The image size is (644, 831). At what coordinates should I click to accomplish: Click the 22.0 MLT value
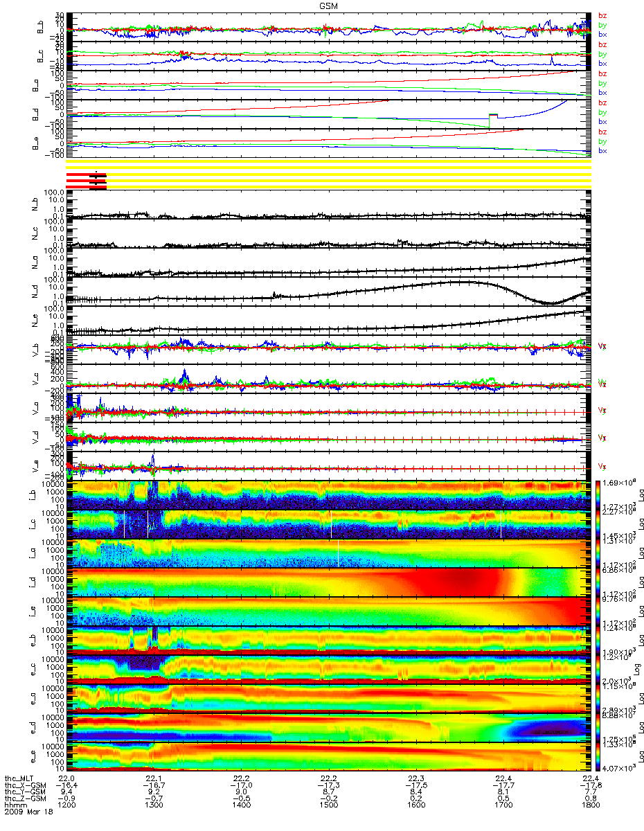pyautogui.click(x=66, y=778)
